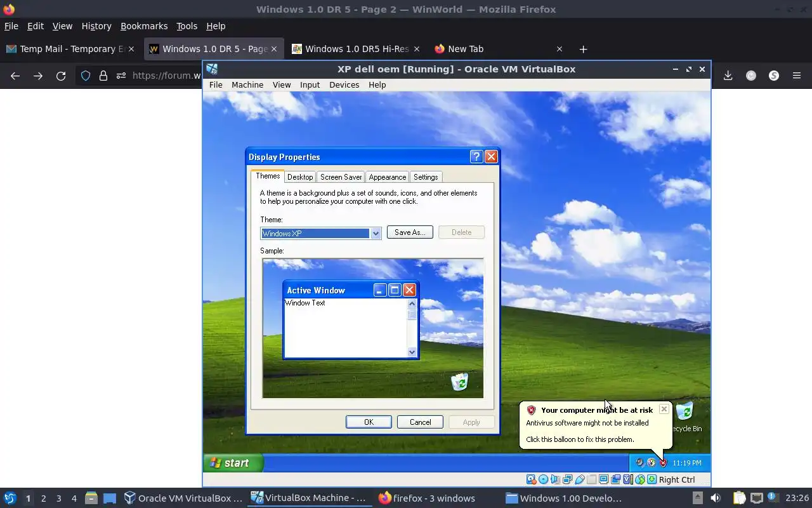Reload the page in Firefox
This screenshot has width=812, height=508.
tap(61, 76)
